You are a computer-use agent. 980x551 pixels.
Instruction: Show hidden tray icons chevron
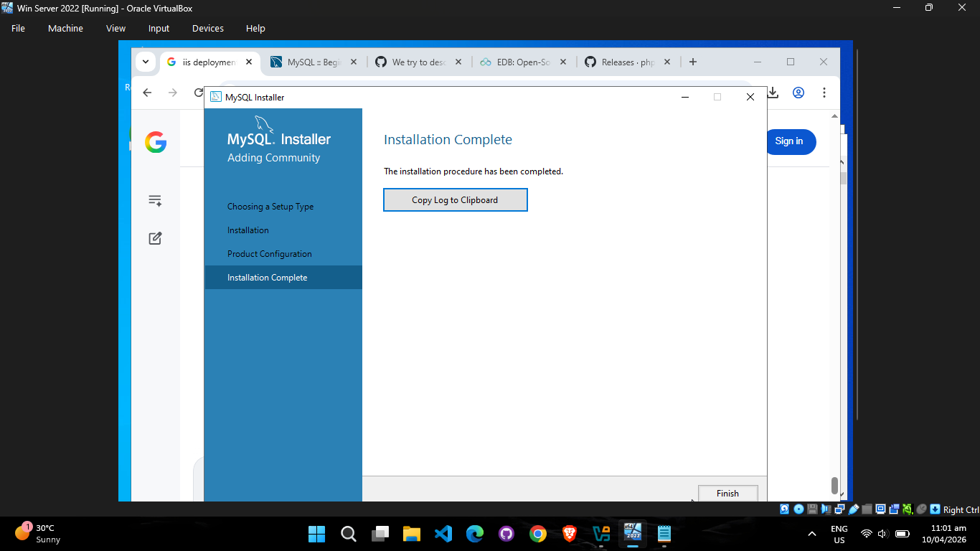812,534
